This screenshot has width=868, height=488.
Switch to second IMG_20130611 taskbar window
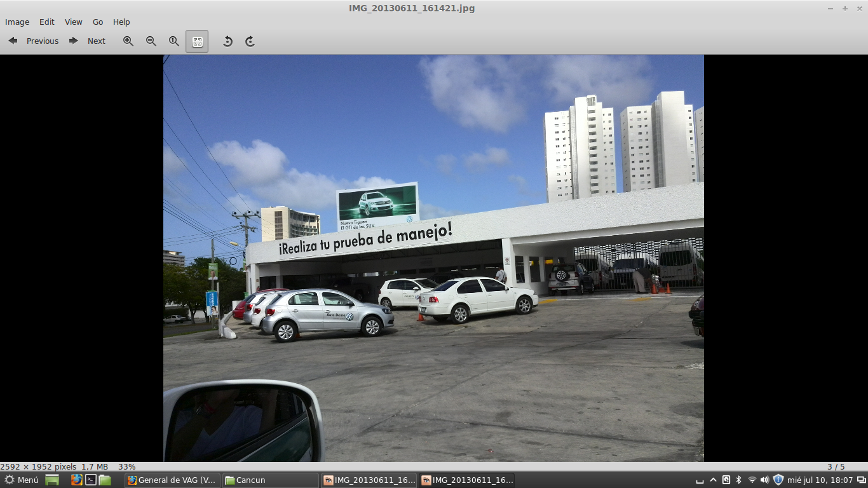[466, 480]
